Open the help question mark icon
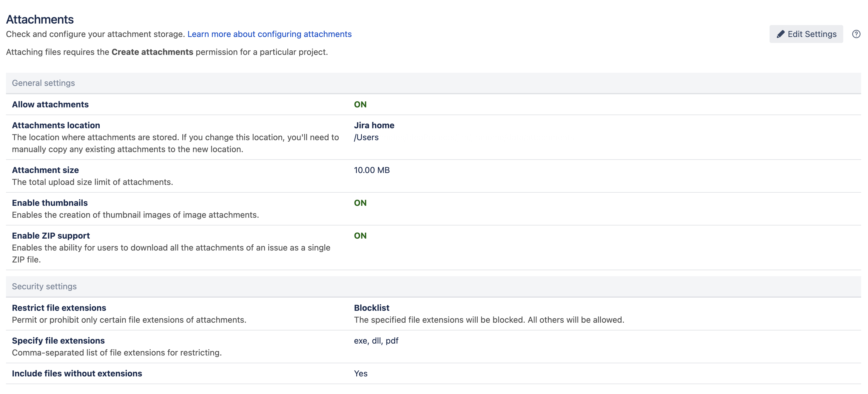Screen dimensions: 868x394 856,34
